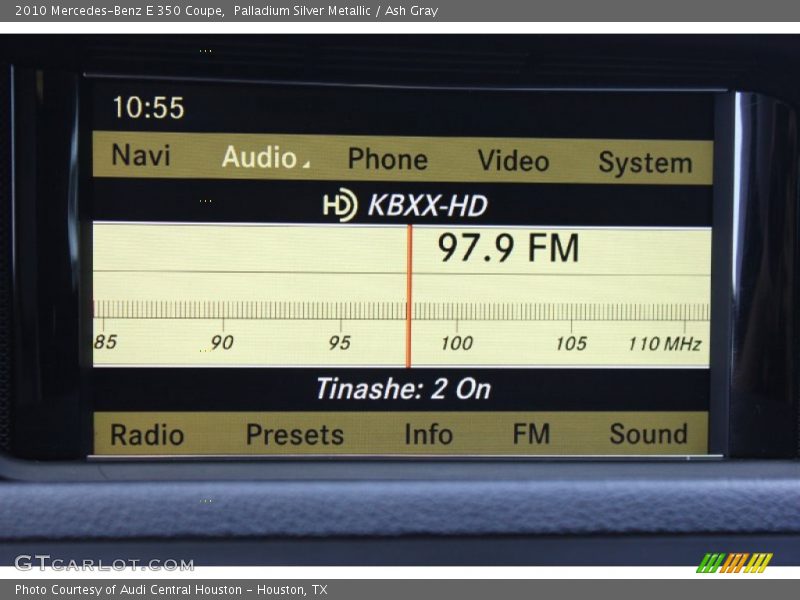Tune to the 90 mark on dial
The width and height of the screenshot is (800, 600).
click(222, 342)
